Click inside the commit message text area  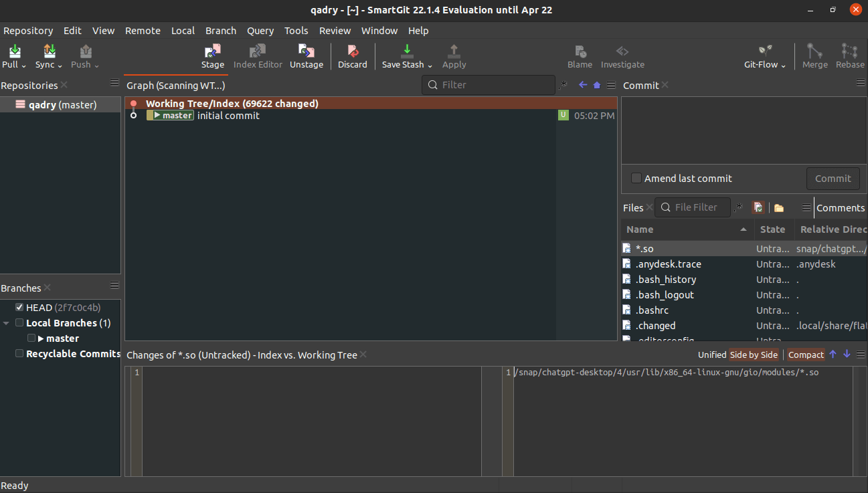point(744,130)
